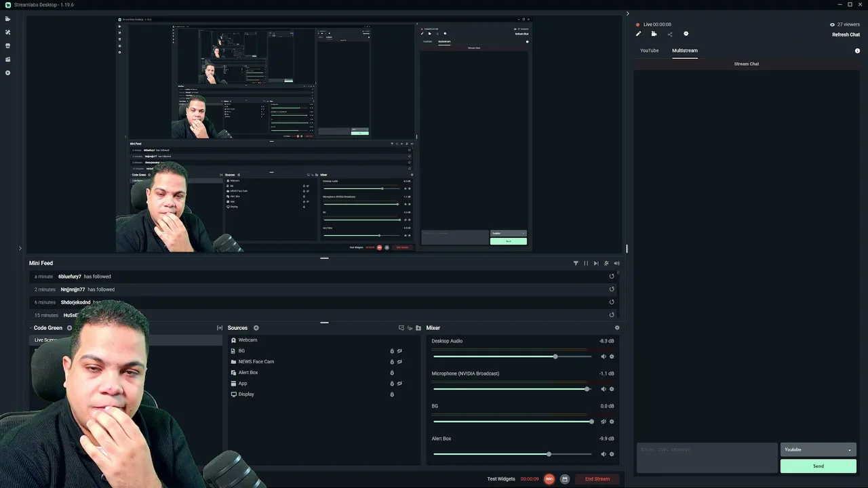Click the pencil edit stream info icon
The width and height of the screenshot is (868, 488).
tap(638, 34)
